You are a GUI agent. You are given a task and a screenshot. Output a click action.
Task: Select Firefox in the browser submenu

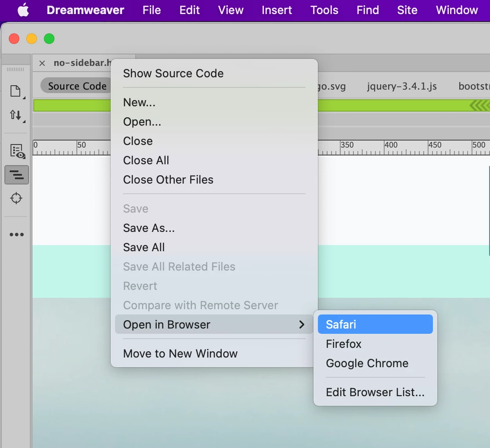point(375,344)
